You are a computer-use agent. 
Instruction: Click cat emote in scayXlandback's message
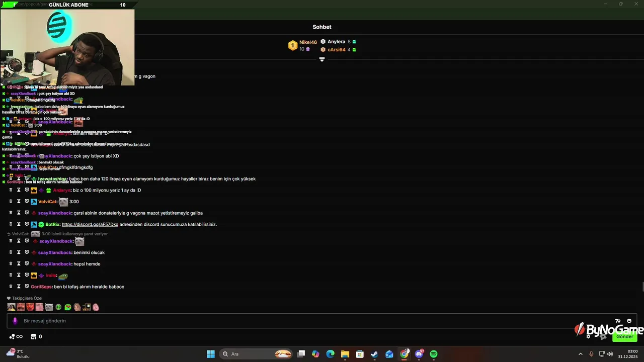coord(79,241)
